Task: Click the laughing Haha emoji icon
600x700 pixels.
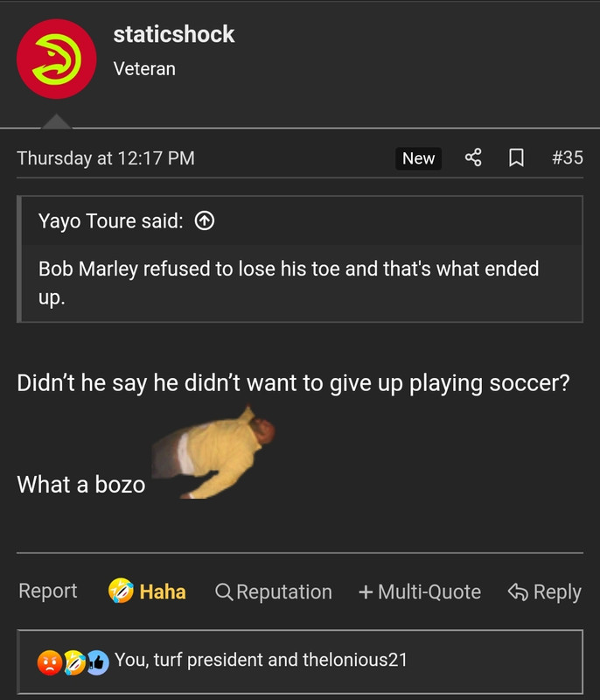Action: pyautogui.click(x=121, y=591)
